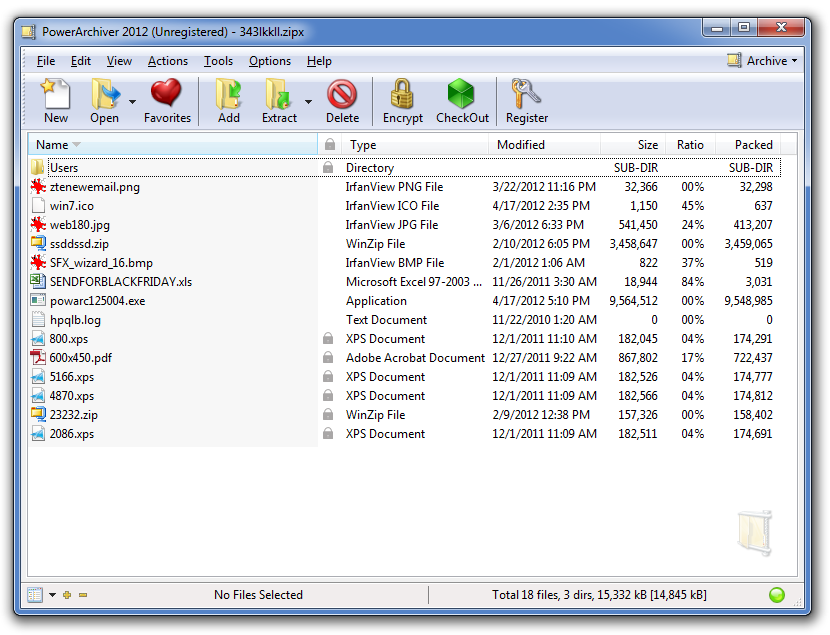Open the Tools menu

click(219, 61)
